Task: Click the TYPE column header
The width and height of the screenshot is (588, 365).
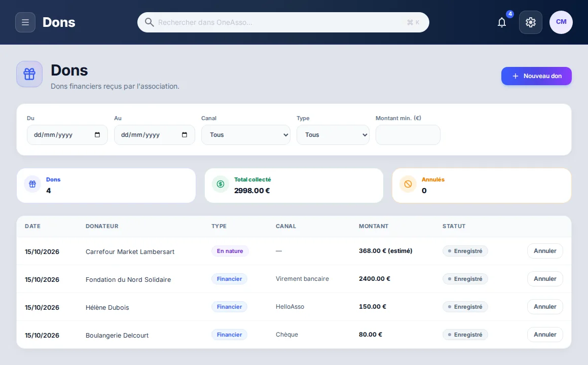Action: coord(219,226)
